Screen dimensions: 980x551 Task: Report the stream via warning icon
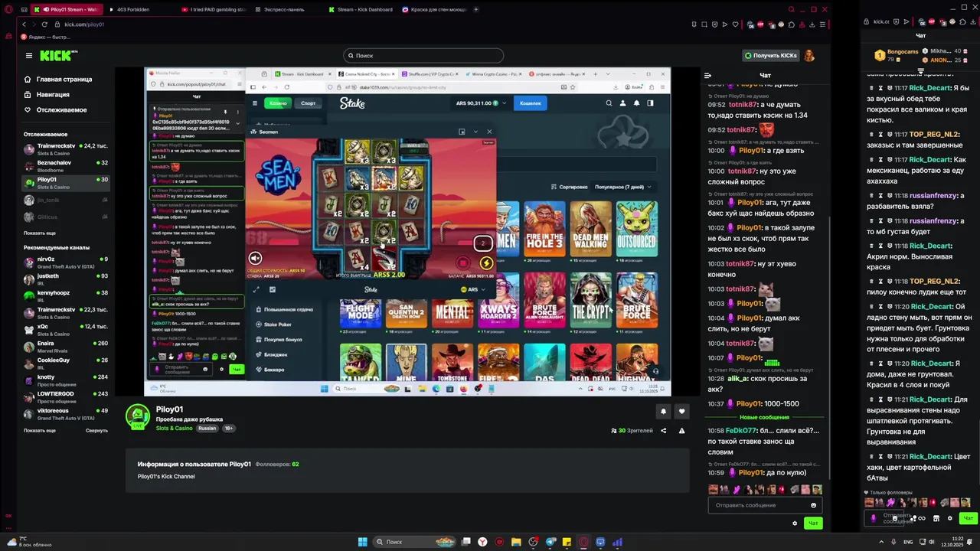(681, 431)
